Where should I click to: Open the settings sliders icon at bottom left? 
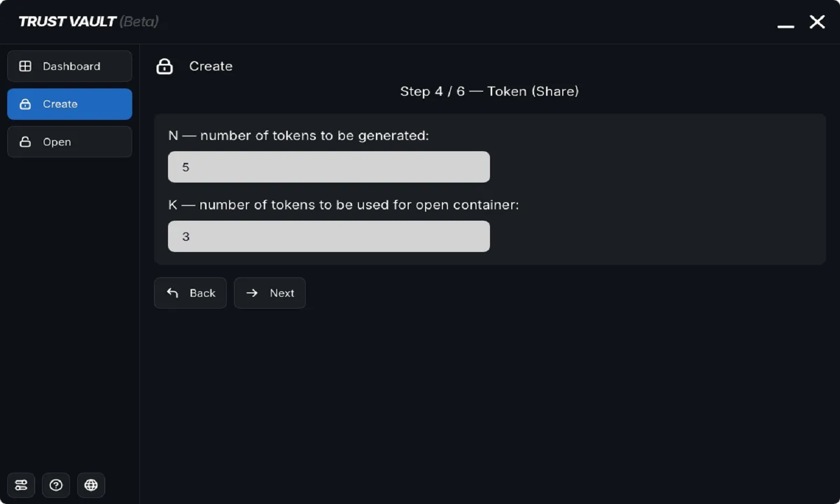coord(21,485)
